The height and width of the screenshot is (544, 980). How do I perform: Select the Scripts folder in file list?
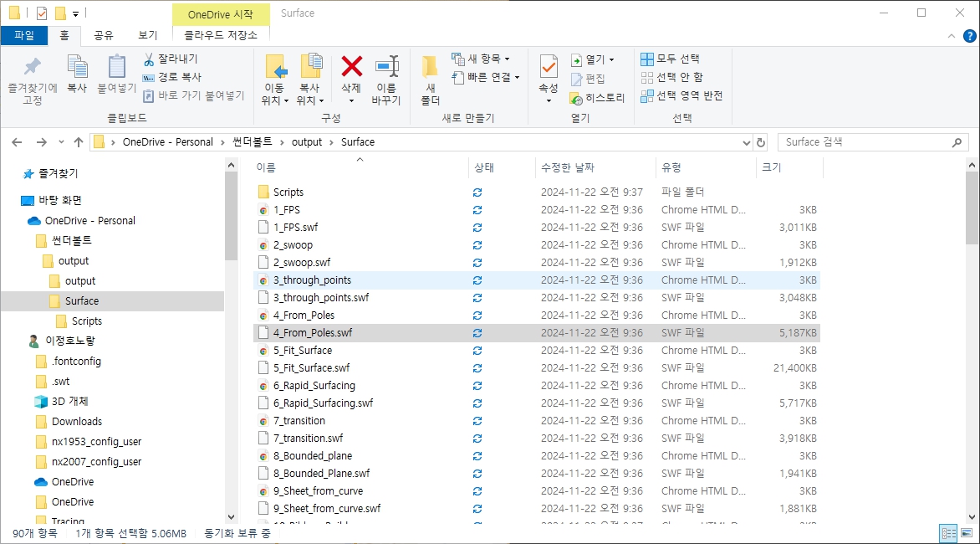point(288,192)
